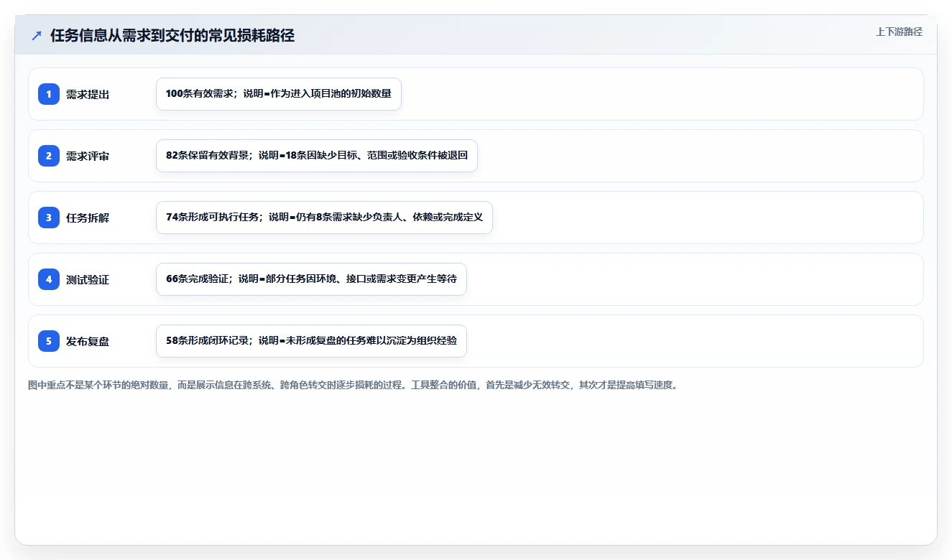The height and width of the screenshot is (560, 952).
Task: Click the step 4 number badge
Action: [x=49, y=279]
